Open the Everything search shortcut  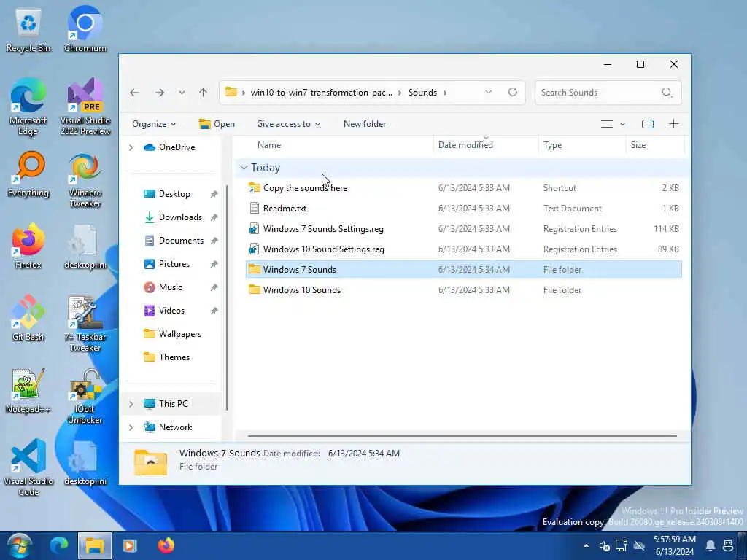28,174
